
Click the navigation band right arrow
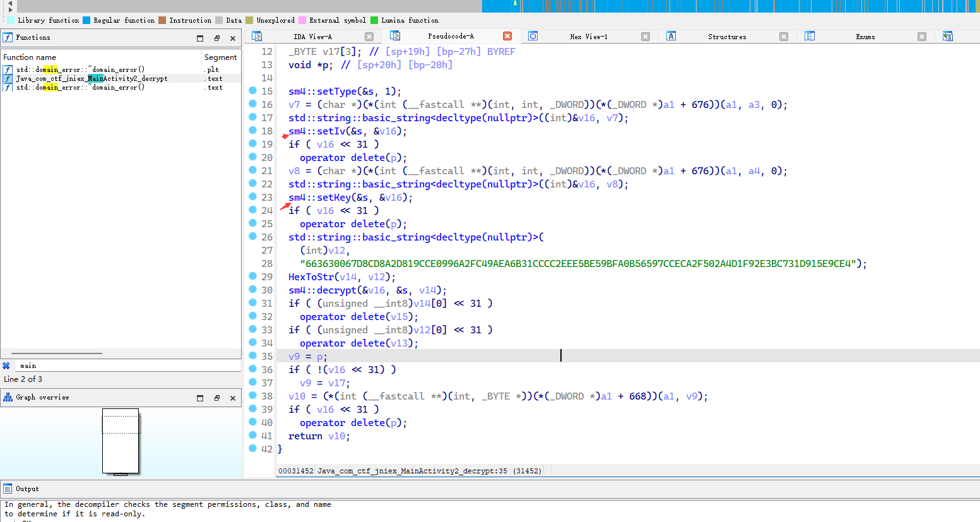(10, 10)
